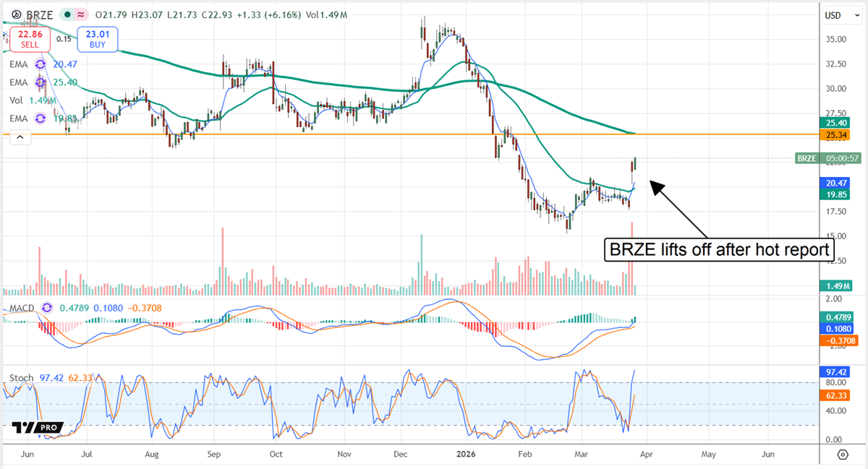Click the orange 25.34 price level label
The width and height of the screenshot is (868, 469).
coord(836,134)
